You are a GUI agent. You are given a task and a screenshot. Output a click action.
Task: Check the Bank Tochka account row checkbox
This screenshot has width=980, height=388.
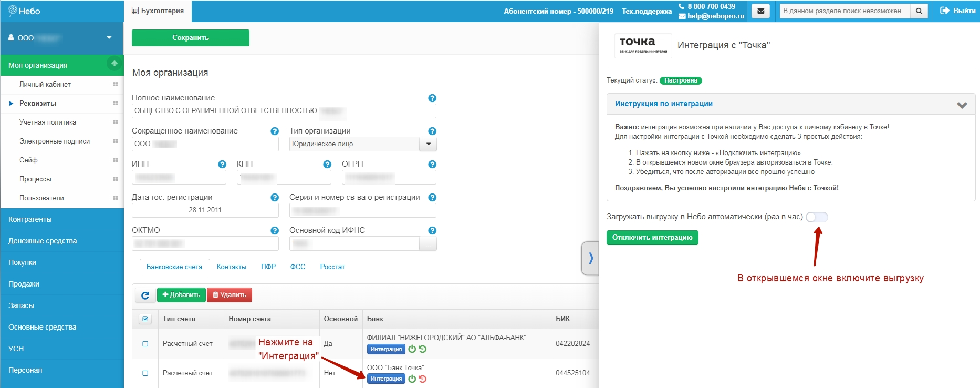145,373
